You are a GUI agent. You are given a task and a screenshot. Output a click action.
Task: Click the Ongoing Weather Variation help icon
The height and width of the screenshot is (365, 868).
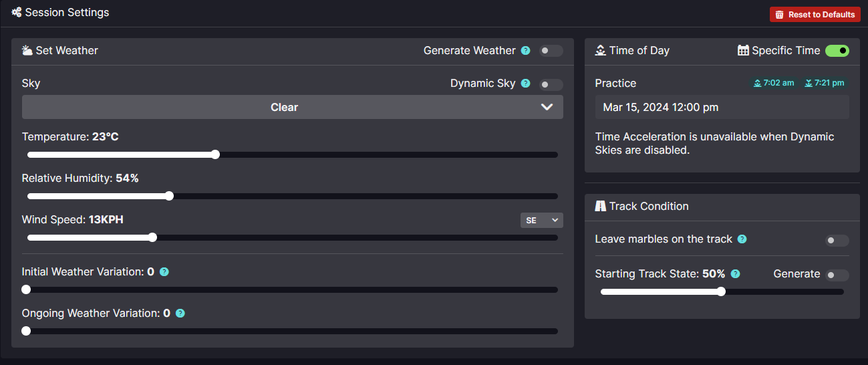(180, 313)
